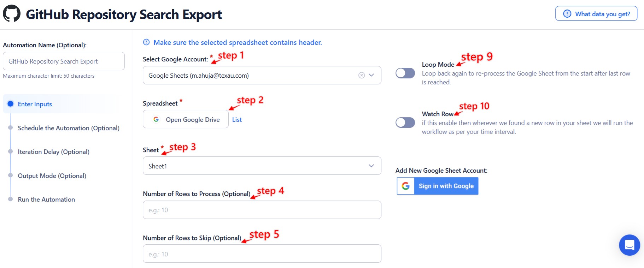Image resolution: width=644 pixels, height=268 pixels.
Task: Open the chat support bubble icon
Action: coord(630,245)
